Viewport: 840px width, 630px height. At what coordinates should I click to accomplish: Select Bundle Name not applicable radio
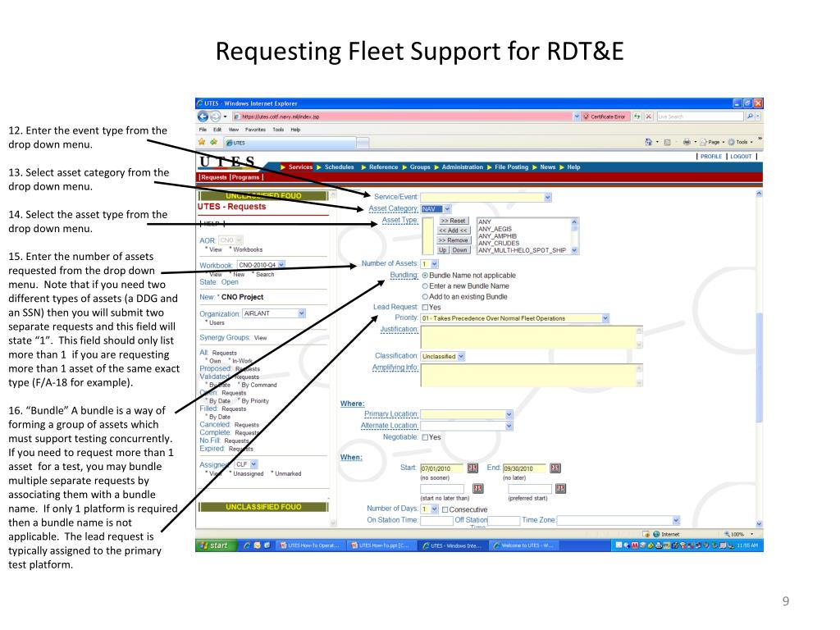tap(426, 276)
